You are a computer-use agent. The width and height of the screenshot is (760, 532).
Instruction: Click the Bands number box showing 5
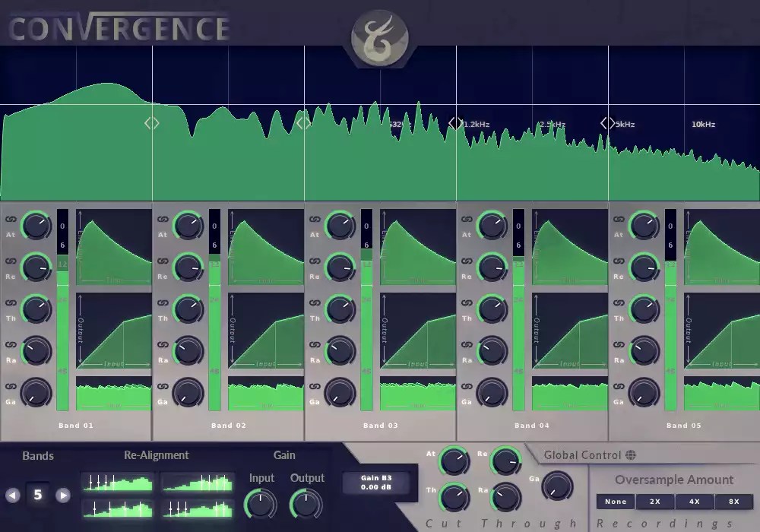pyautogui.click(x=38, y=494)
